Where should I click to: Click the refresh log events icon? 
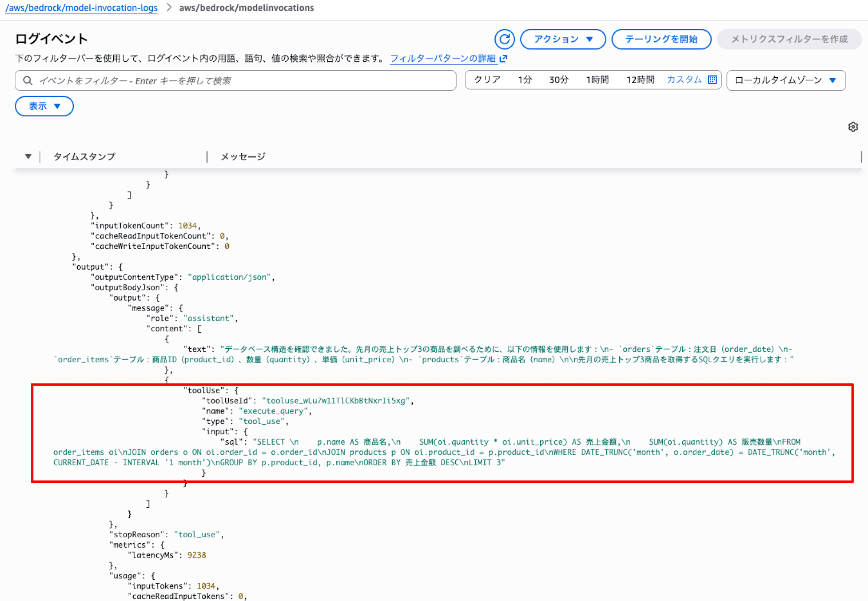point(504,39)
